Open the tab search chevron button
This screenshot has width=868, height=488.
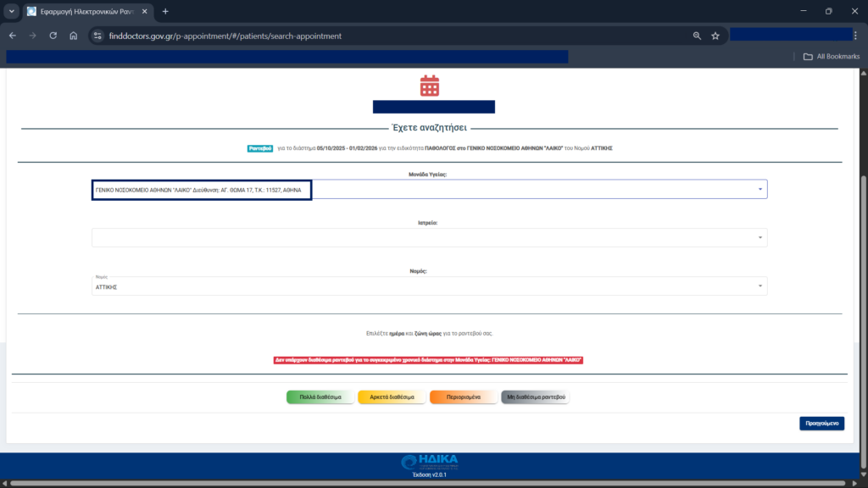(x=12, y=11)
